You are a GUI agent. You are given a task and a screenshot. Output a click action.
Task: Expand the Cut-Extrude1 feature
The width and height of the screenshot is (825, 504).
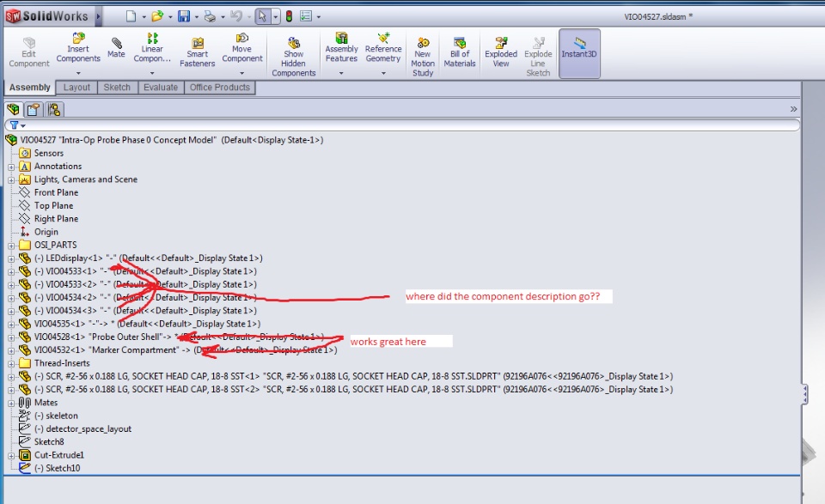point(11,456)
